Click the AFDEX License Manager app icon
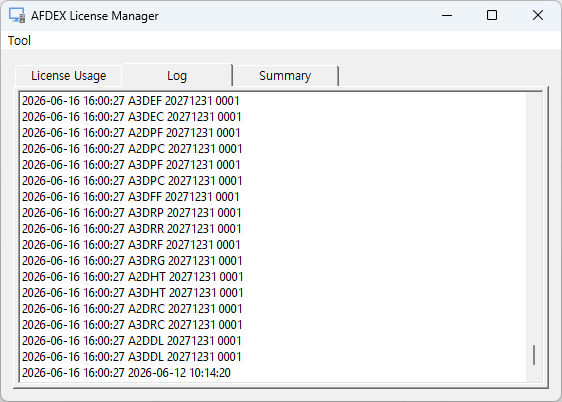The height and width of the screenshot is (402, 562). (17, 15)
